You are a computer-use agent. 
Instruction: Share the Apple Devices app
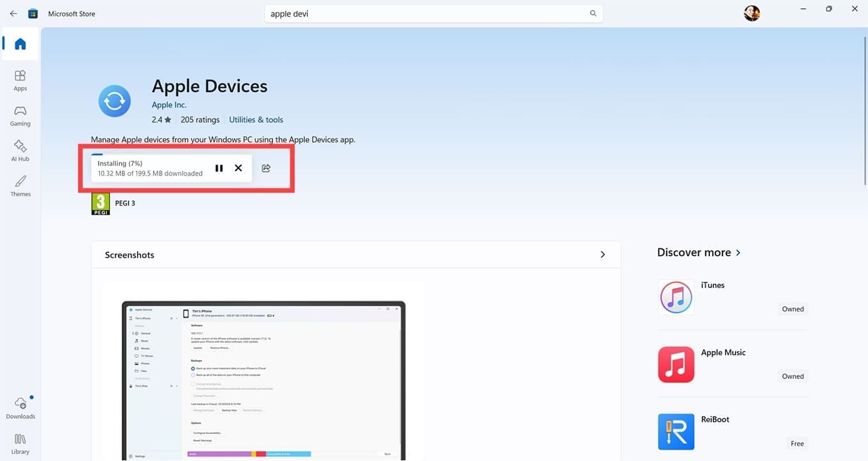click(x=266, y=168)
